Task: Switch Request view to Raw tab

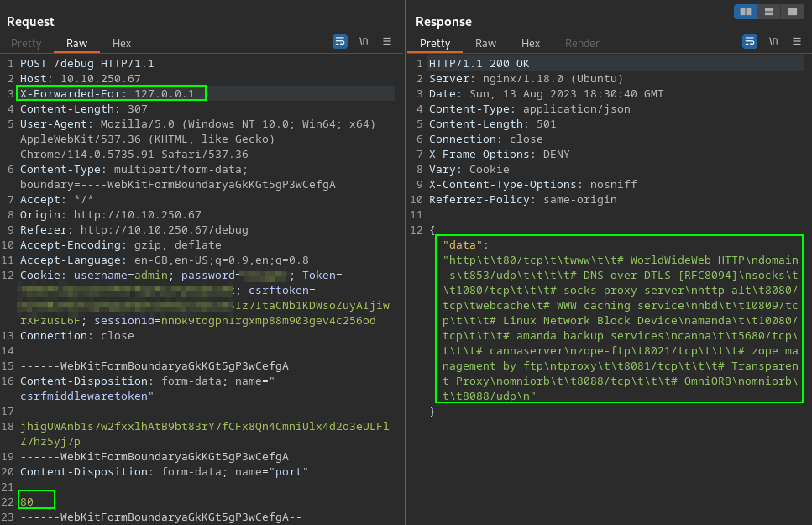Action: coord(76,44)
